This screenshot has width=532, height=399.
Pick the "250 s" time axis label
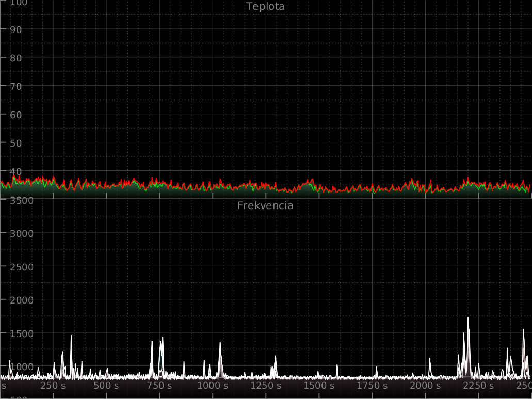[53, 386]
